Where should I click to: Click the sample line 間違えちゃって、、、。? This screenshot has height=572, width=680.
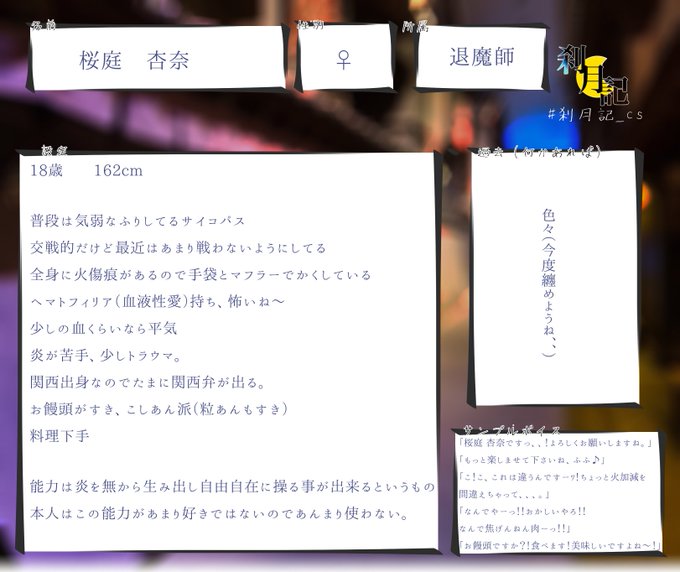[x=504, y=494]
